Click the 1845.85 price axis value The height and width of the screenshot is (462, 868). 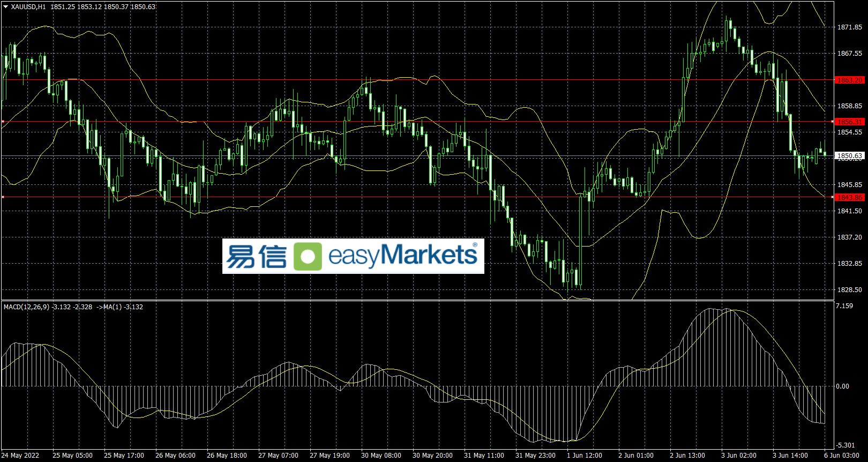[x=850, y=184]
